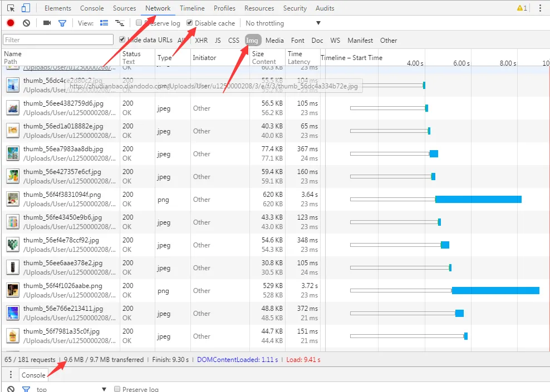This screenshot has height=392, width=550.
Task: Switch to the Profiles tab
Action: point(224,8)
